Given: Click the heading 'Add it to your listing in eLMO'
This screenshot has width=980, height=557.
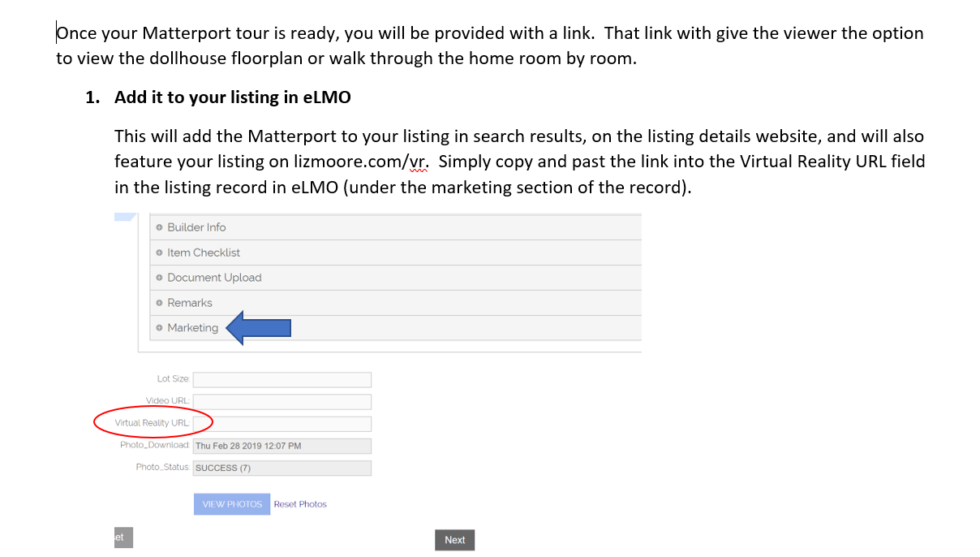Looking at the screenshot, I should (232, 97).
